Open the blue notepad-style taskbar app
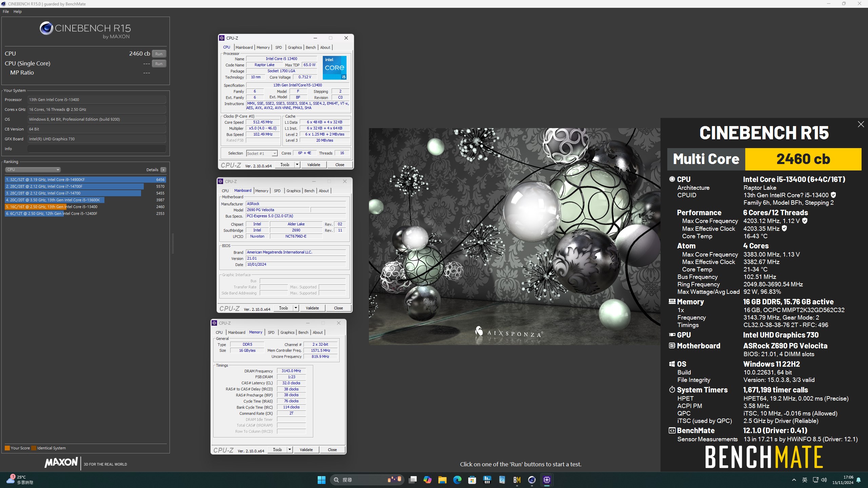The image size is (868, 488). coord(502,480)
